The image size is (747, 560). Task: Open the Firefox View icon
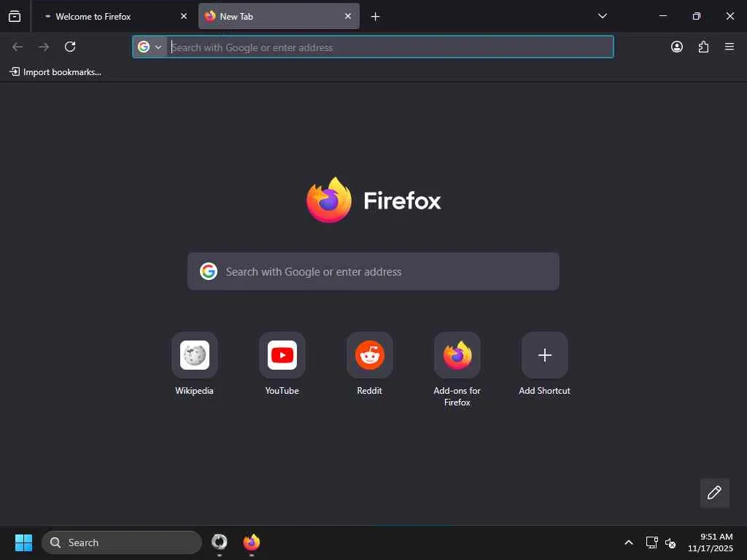[x=15, y=16]
